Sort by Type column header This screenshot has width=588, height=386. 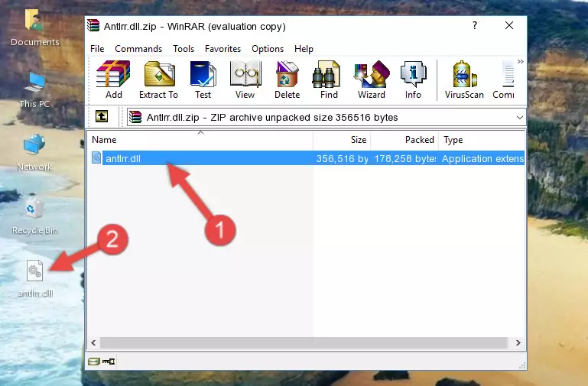pos(482,140)
